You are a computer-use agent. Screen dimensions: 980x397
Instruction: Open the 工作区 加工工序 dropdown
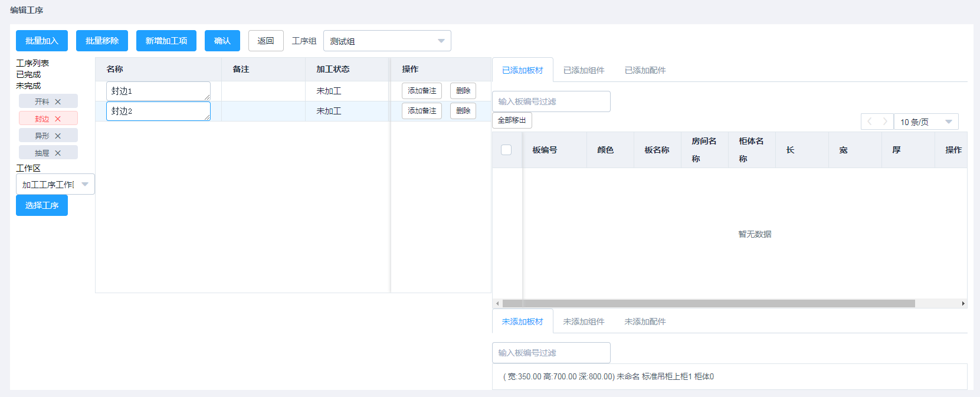(x=55, y=185)
